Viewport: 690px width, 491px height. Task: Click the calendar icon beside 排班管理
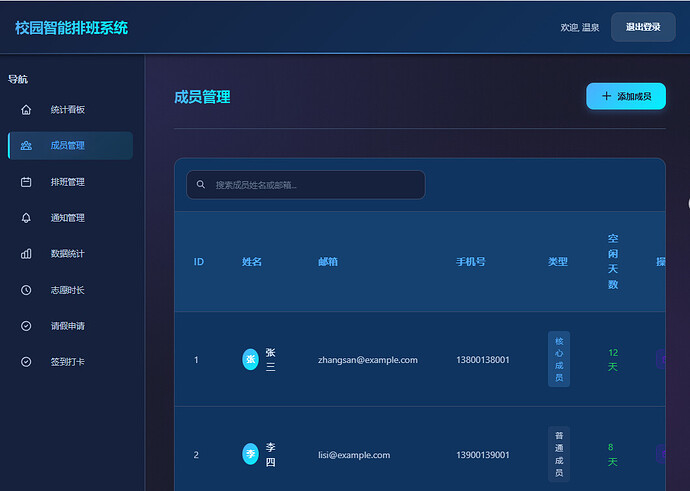click(x=26, y=182)
